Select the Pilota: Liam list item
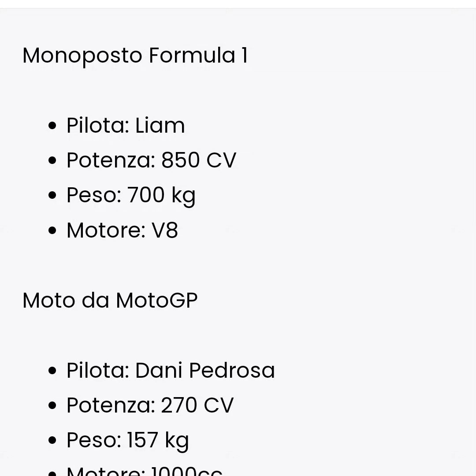 click(x=126, y=125)
